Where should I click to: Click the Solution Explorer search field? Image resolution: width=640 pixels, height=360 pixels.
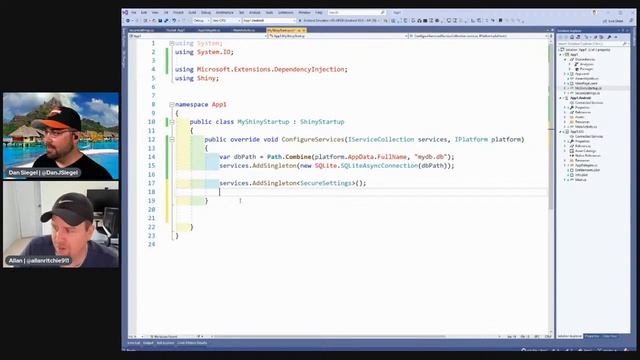point(592,44)
